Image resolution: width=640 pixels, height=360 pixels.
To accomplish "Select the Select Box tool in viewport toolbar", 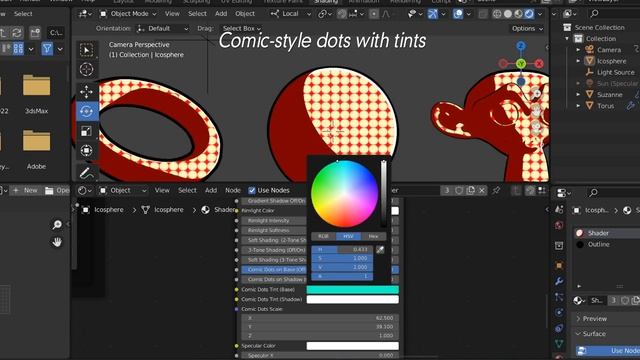I will (86, 50).
